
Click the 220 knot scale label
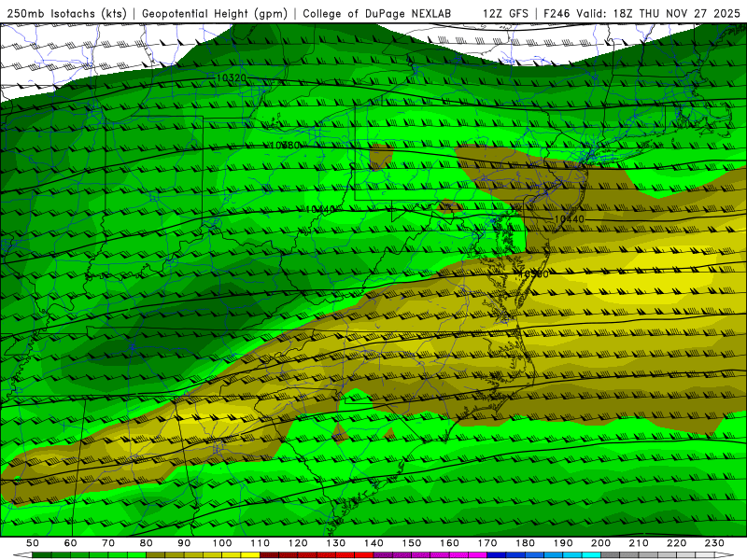coord(676,543)
